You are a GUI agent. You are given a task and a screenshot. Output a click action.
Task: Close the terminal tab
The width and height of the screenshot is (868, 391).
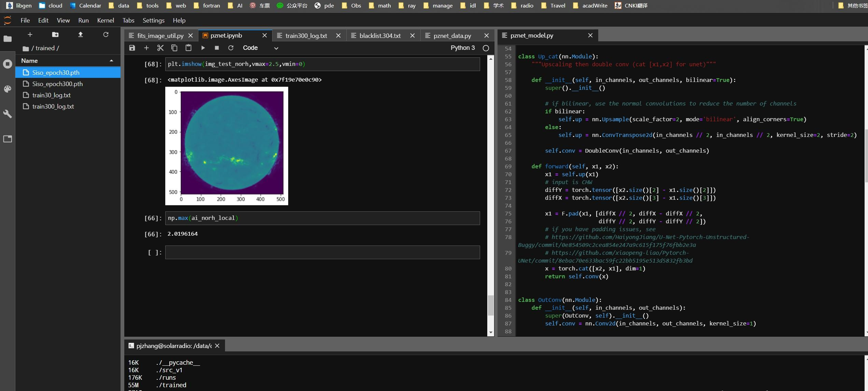pyautogui.click(x=217, y=346)
